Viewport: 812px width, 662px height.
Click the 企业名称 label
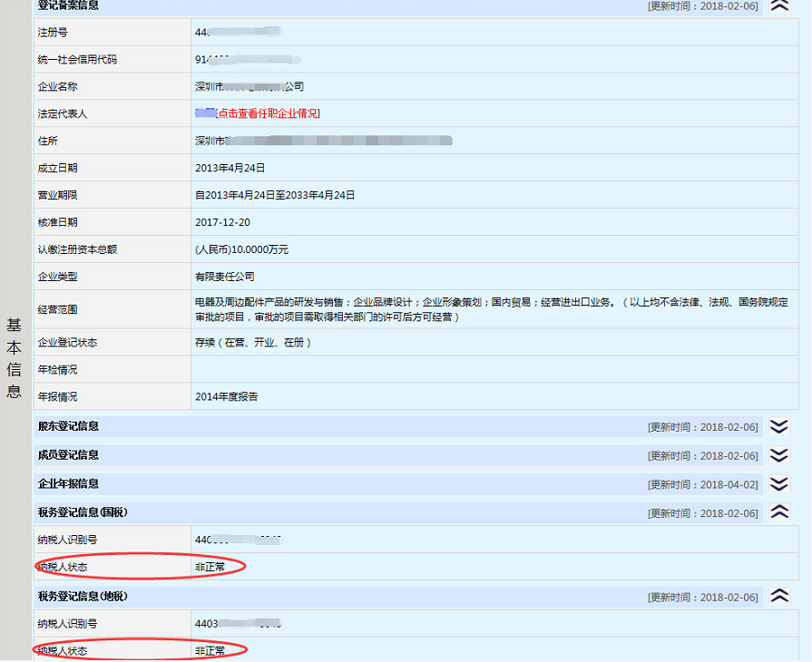click(x=57, y=87)
